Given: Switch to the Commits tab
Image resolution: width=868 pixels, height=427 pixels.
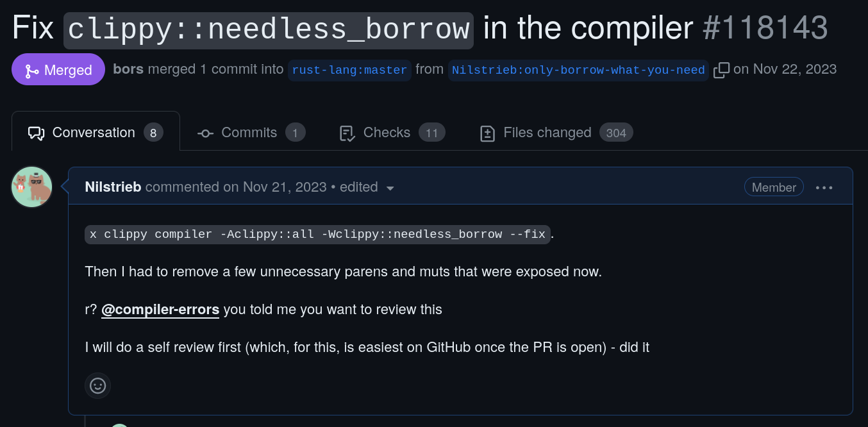Looking at the screenshot, I should 249,133.
